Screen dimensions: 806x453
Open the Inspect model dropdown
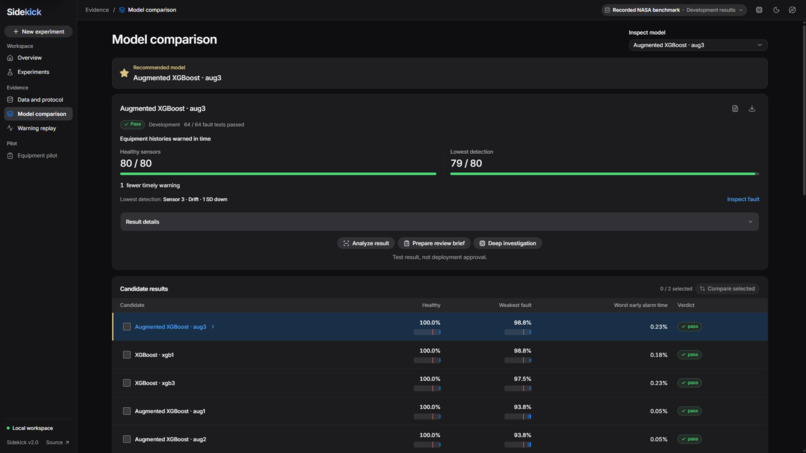[x=698, y=45]
